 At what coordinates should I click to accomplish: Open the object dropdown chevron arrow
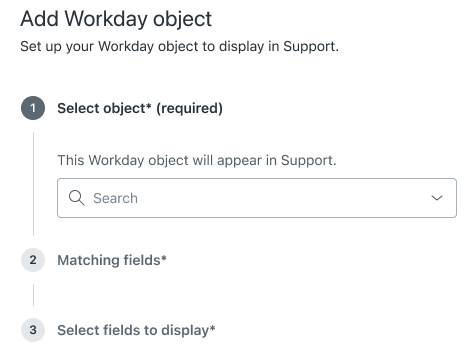437,198
